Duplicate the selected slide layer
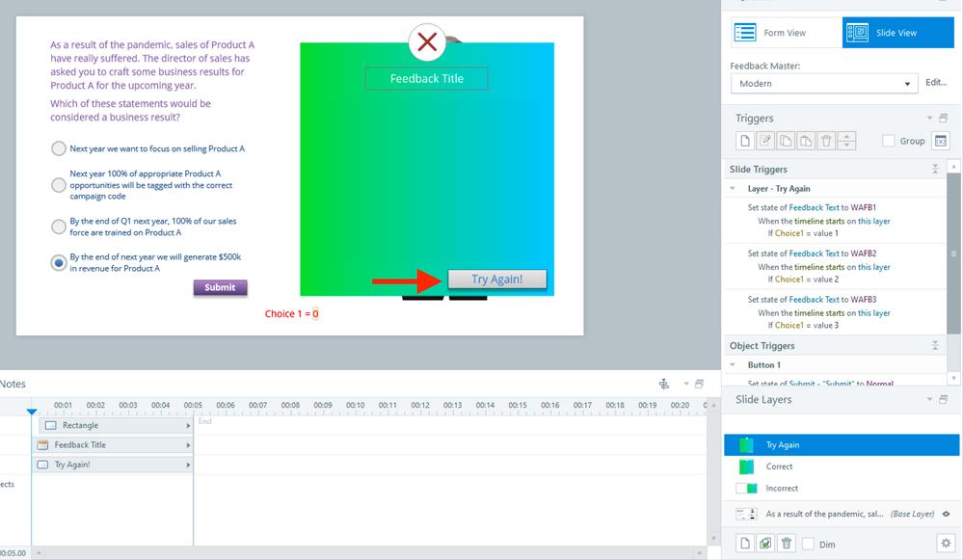The height and width of the screenshot is (560, 963). 765,543
